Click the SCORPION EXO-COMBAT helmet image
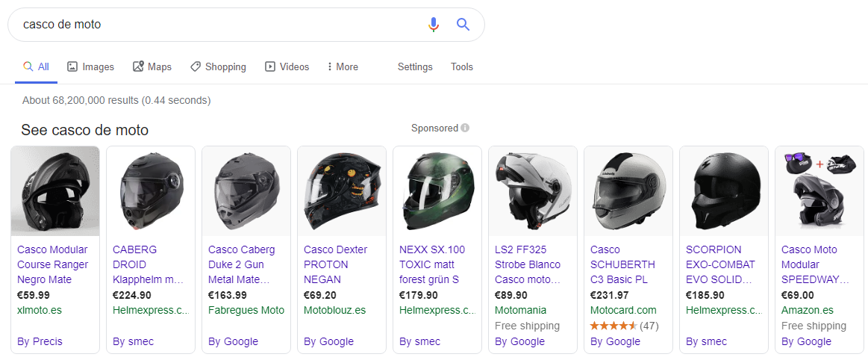 pyautogui.click(x=723, y=191)
